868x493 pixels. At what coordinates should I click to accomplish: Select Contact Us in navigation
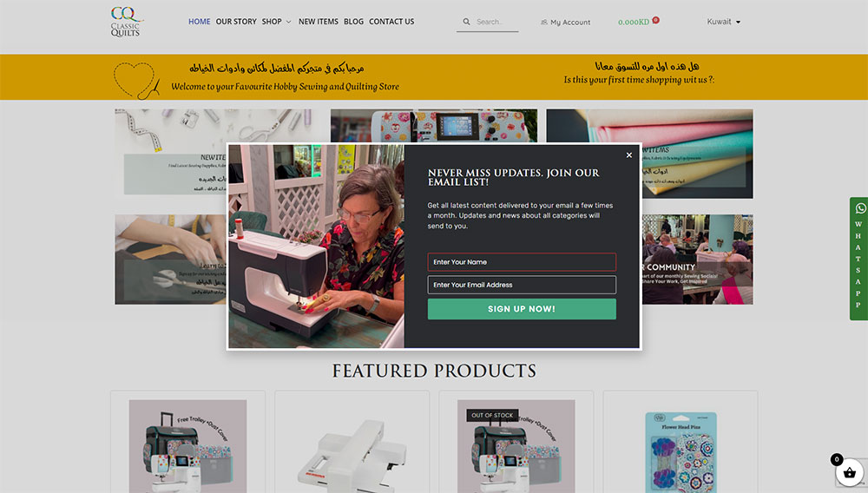point(391,22)
